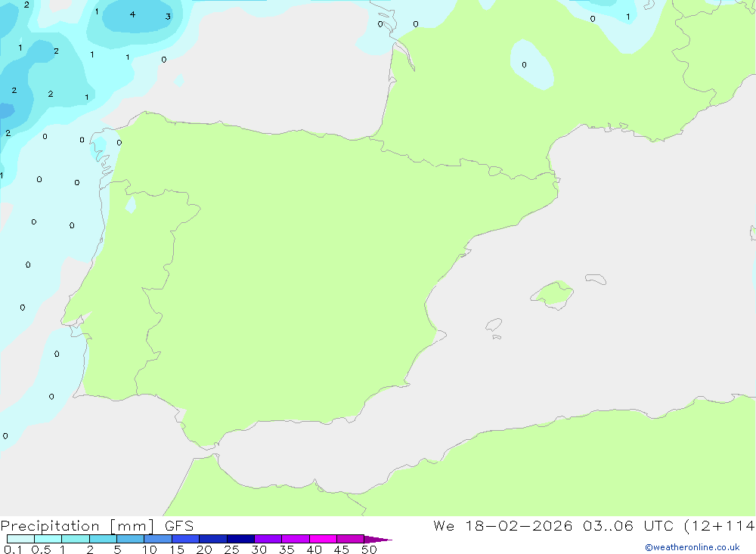
Task: Click the 40–45 mm magenta legend segment
Action: point(323,539)
